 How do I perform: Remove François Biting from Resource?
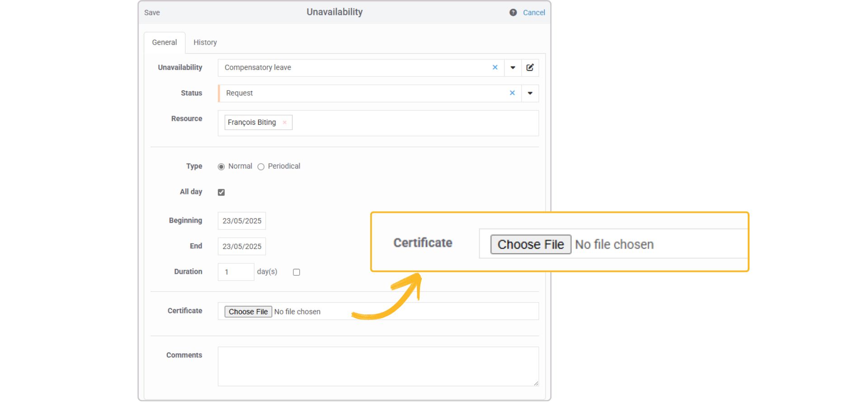(284, 122)
